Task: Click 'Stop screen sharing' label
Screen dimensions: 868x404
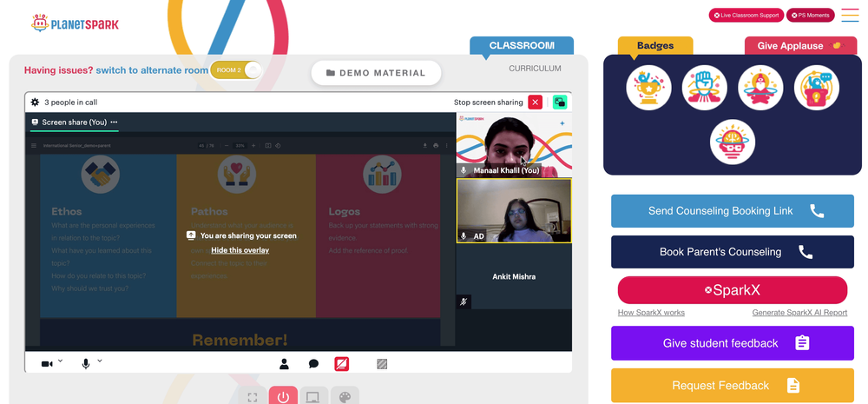Action: (x=488, y=102)
